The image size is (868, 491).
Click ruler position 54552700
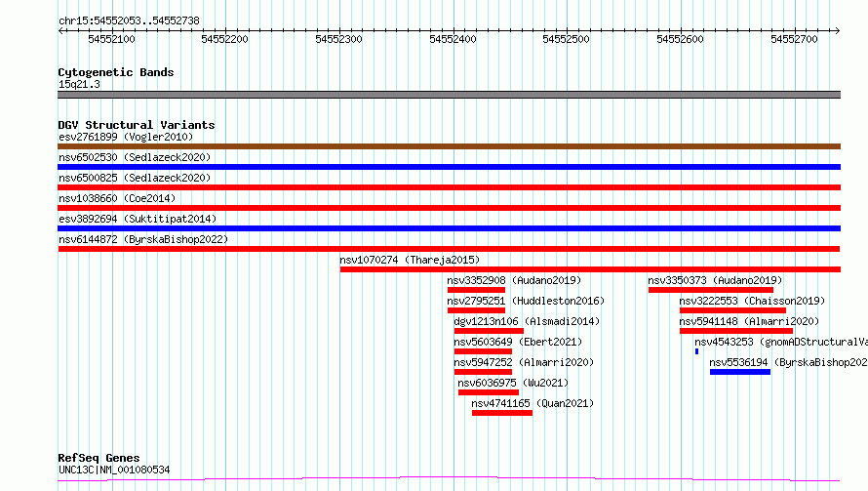(794, 39)
